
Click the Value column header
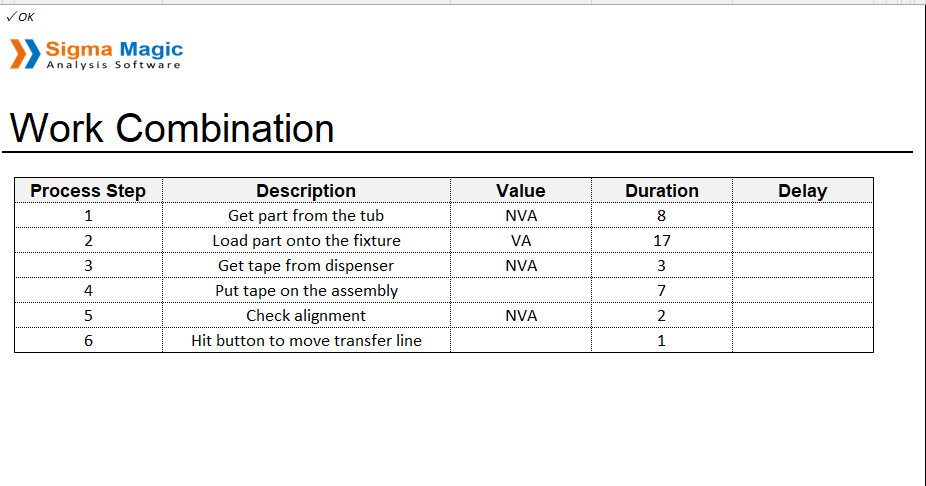521,191
